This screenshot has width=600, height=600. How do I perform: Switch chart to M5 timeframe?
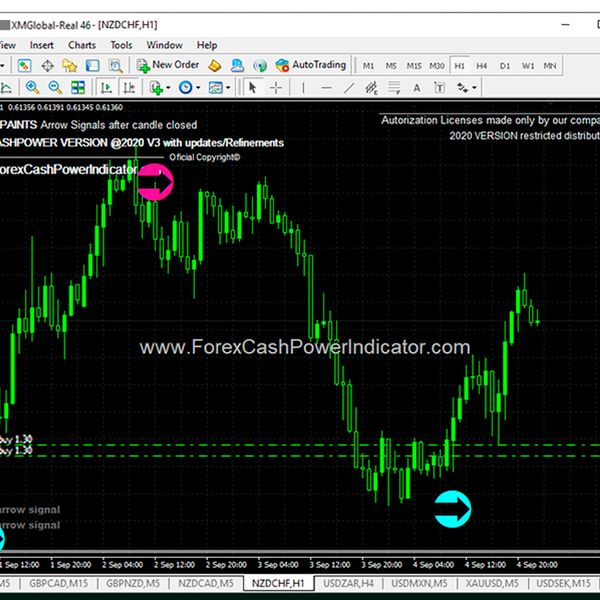(391, 66)
